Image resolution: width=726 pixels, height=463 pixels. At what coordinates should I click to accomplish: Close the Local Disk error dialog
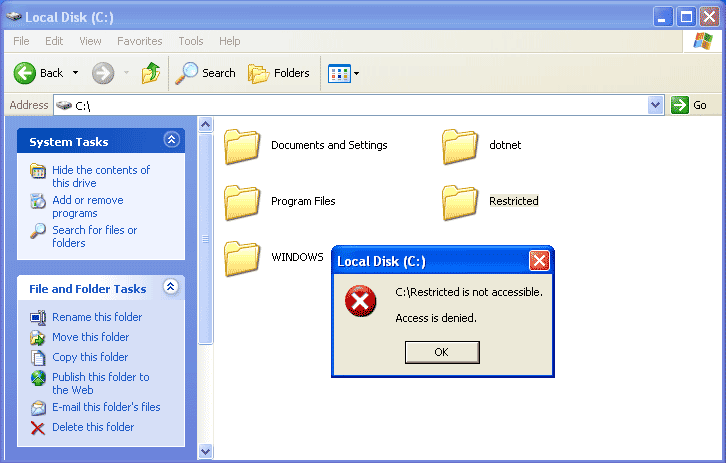(539, 261)
